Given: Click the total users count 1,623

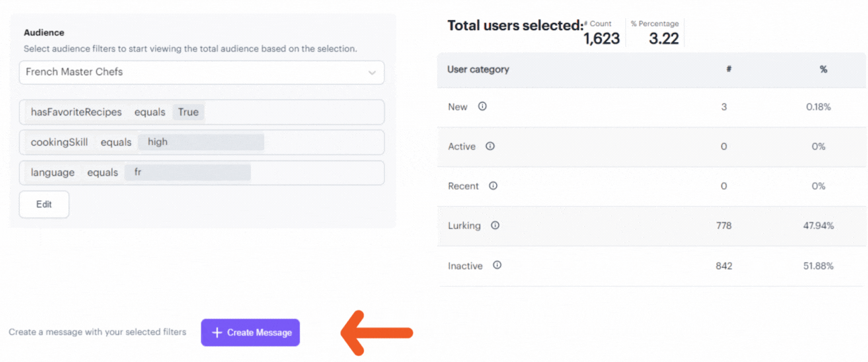Looking at the screenshot, I should tap(601, 38).
